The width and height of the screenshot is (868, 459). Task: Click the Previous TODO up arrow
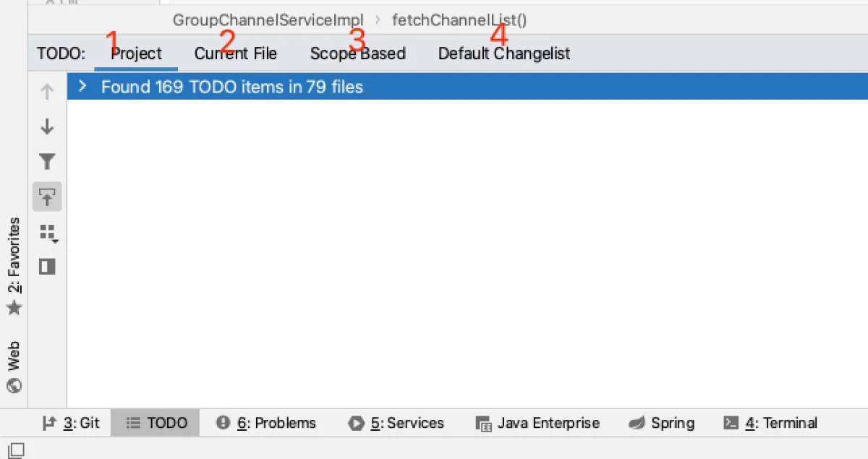[47, 92]
